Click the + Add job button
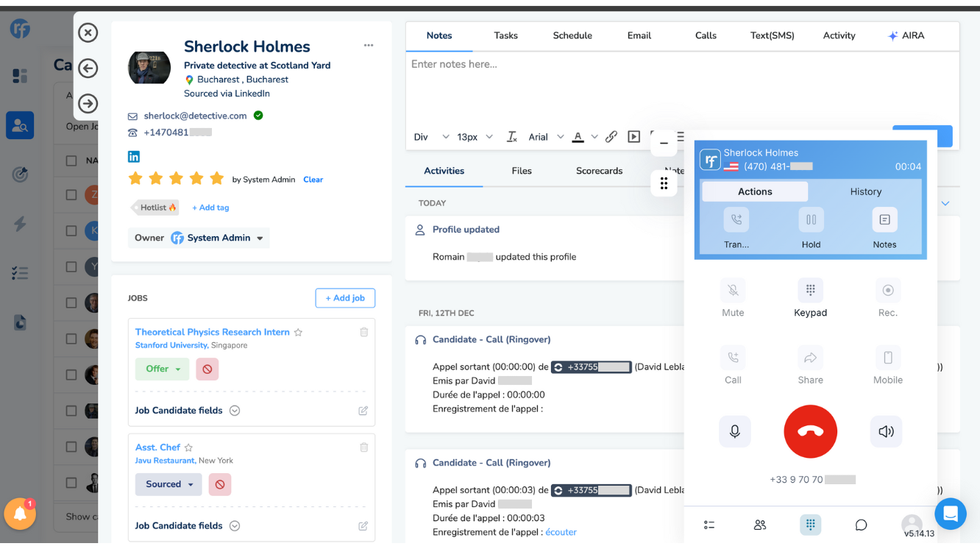This screenshot has height=549, width=980. click(345, 298)
